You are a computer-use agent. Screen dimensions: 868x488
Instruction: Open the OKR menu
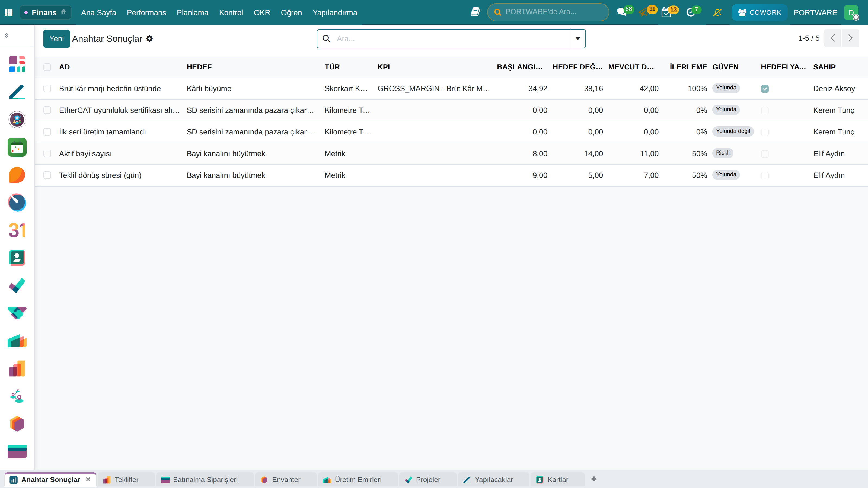tap(262, 12)
